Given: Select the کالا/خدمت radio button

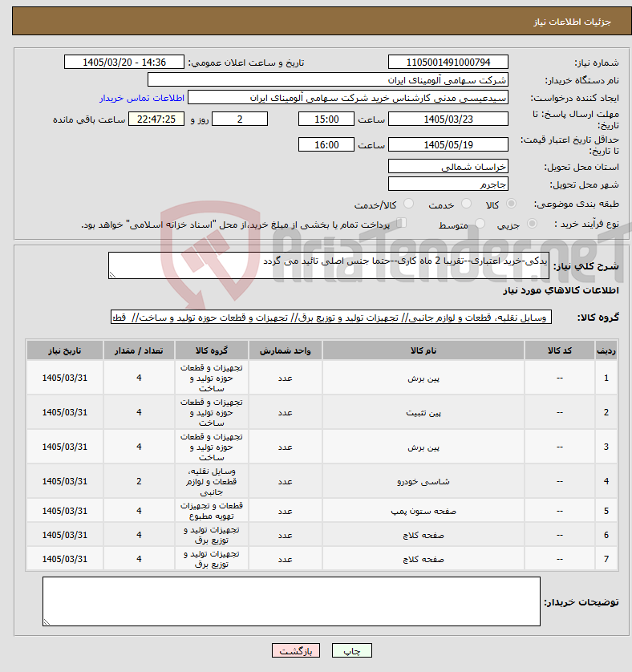Looking at the screenshot, I should point(408,204).
